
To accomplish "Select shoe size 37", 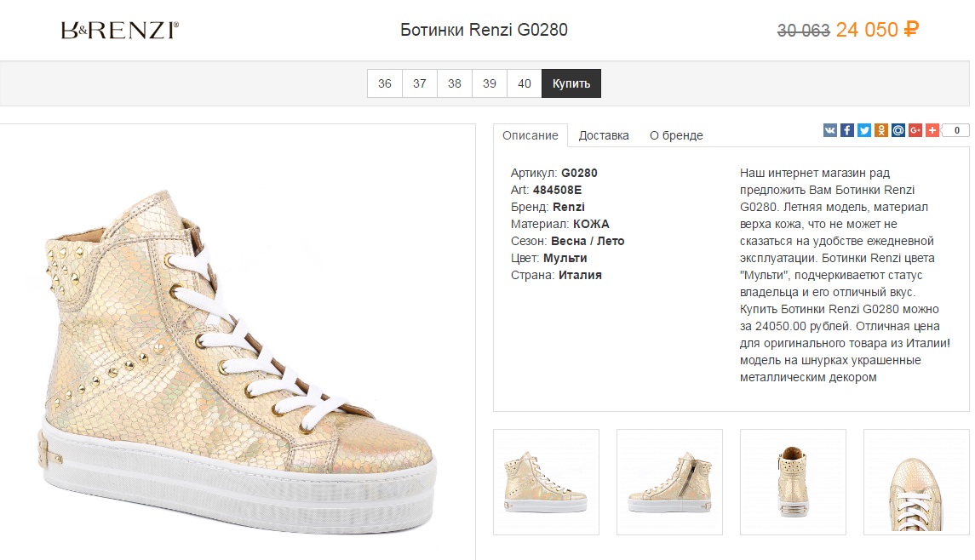I will 420,83.
